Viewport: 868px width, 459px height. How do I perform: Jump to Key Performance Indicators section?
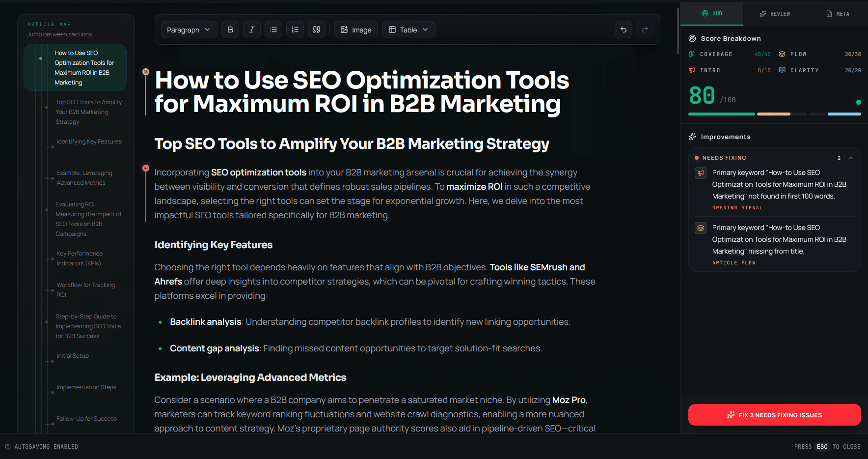click(x=80, y=258)
